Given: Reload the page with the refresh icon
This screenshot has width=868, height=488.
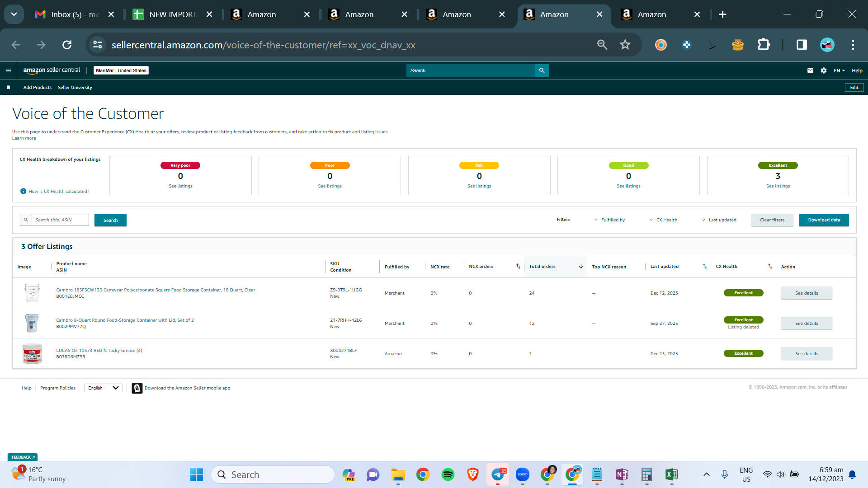Looking at the screenshot, I should point(67,45).
